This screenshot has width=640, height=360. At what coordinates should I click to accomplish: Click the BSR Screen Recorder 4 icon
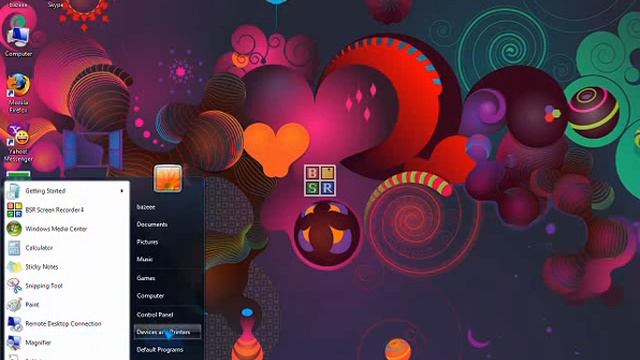14,210
